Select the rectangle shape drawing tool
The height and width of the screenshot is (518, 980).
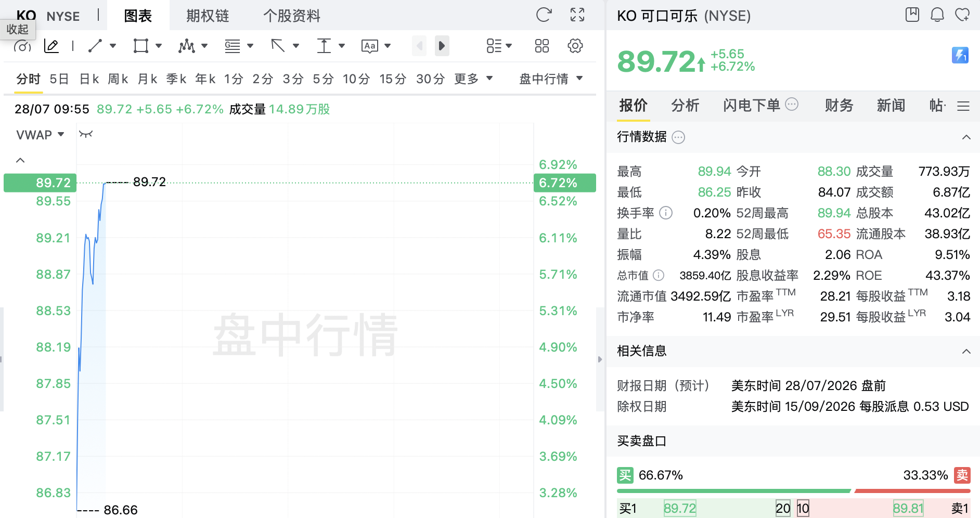(140, 46)
